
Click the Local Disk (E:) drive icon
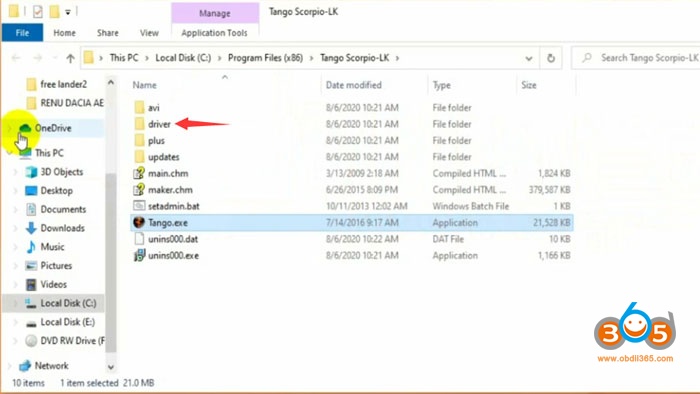click(31, 323)
